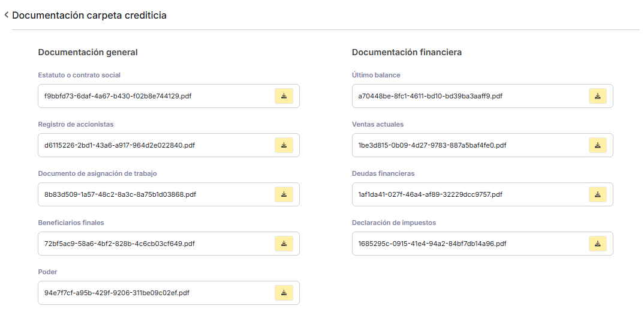Download the Deudas financieras PDF
644x324 pixels.
pos(598,194)
